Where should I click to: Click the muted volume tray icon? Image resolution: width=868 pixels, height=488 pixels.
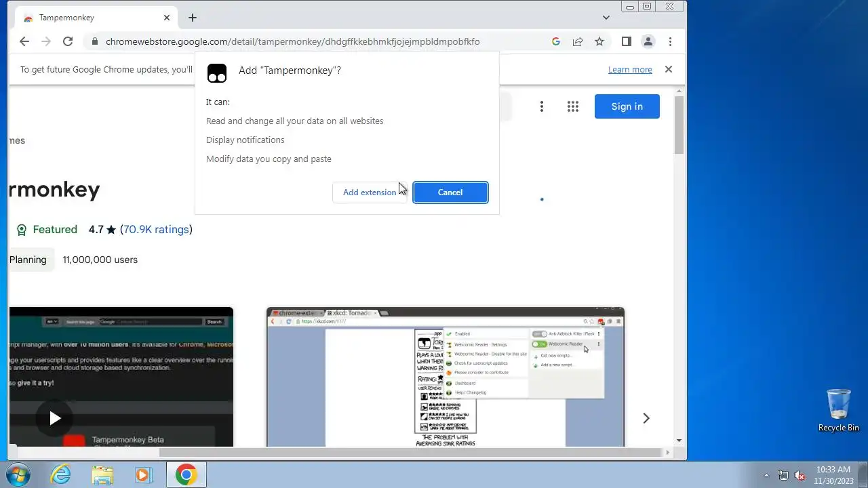pyautogui.click(x=800, y=475)
